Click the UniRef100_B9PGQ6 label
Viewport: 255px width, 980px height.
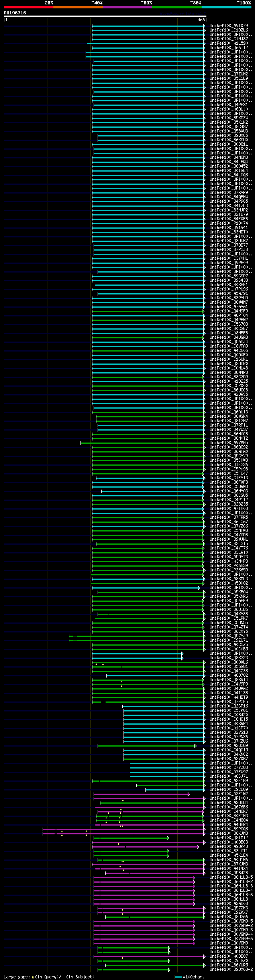[x=229, y=829]
